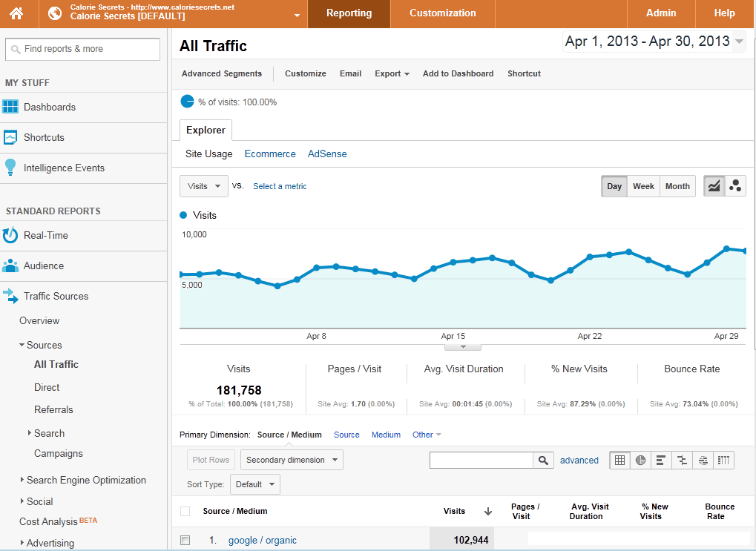
Task: Open the Referrals report in sidebar
Action: click(53, 410)
